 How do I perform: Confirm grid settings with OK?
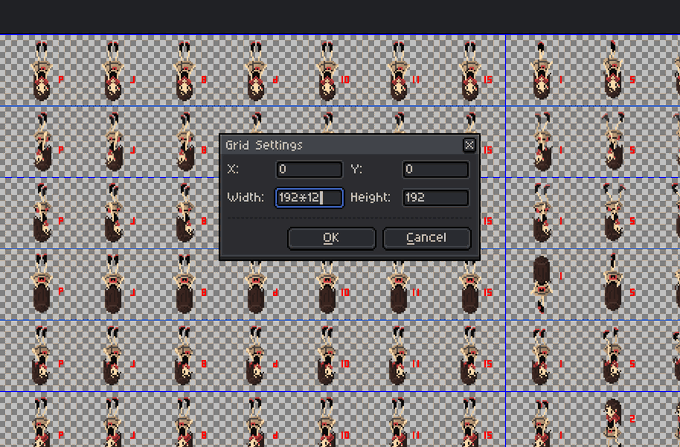point(331,238)
